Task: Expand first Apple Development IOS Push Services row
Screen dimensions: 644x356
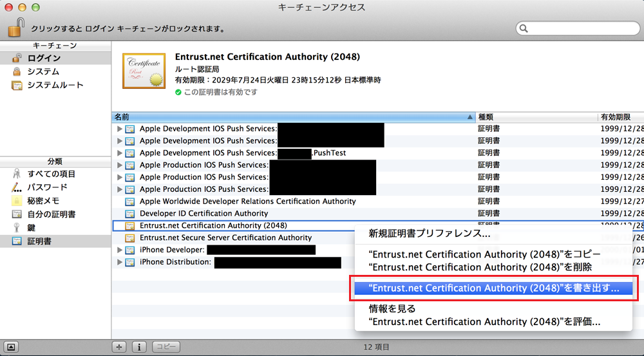Action: pyautogui.click(x=119, y=129)
